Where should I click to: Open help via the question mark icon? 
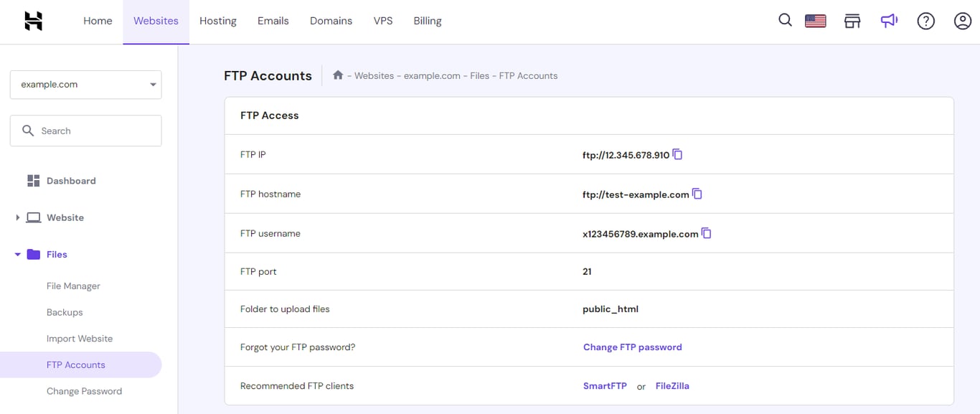925,21
